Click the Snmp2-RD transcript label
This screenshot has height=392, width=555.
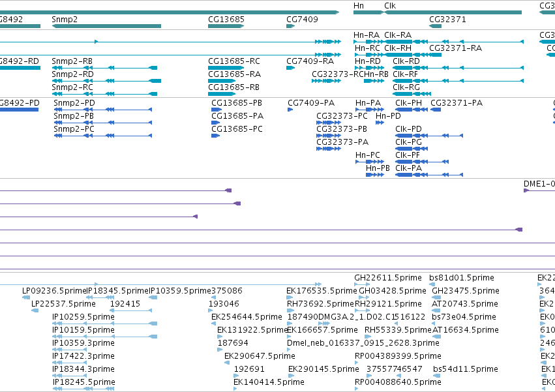pos(72,74)
